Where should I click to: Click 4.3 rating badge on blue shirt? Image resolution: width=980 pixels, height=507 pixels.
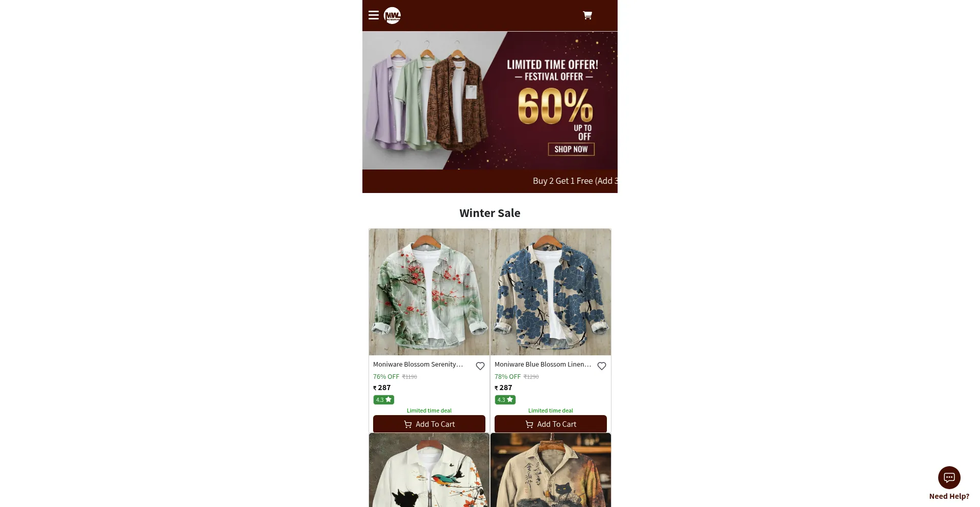coord(505,400)
